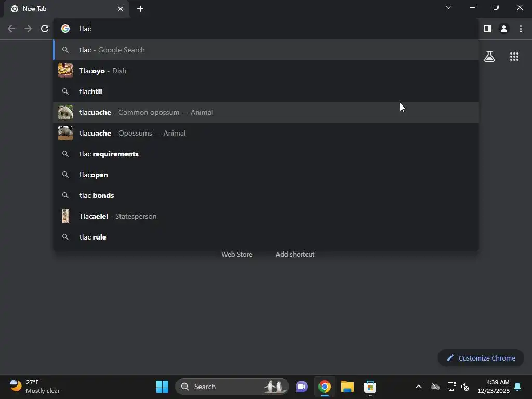Show hidden system tray icons
Image resolution: width=532 pixels, height=399 pixels.
pos(419,387)
